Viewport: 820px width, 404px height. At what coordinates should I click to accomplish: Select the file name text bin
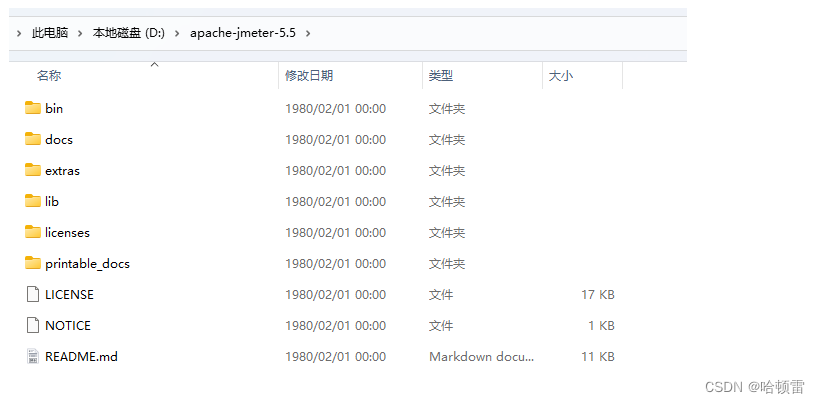[x=54, y=109]
